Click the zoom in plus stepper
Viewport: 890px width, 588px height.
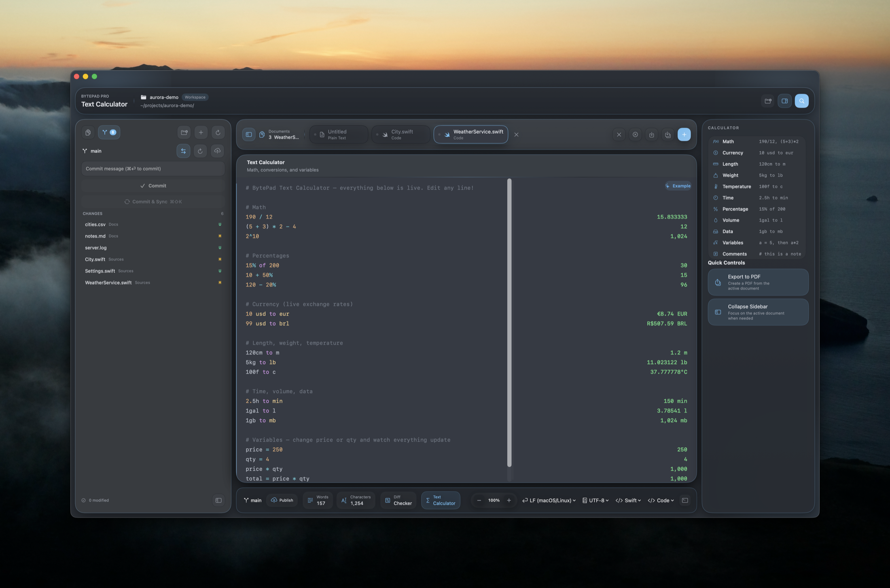pyautogui.click(x=509, y=500)
